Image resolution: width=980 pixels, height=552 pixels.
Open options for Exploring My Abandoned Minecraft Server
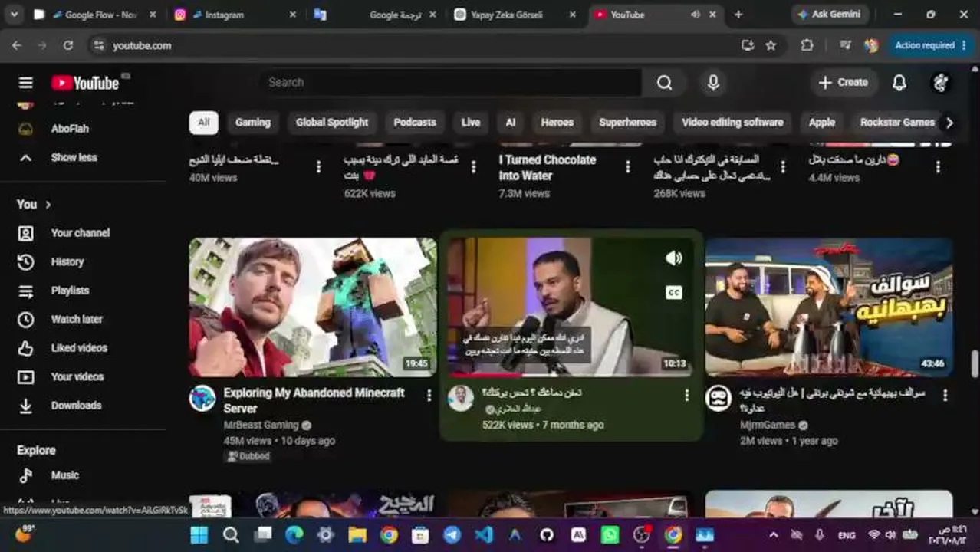click(x=429, y=396)
